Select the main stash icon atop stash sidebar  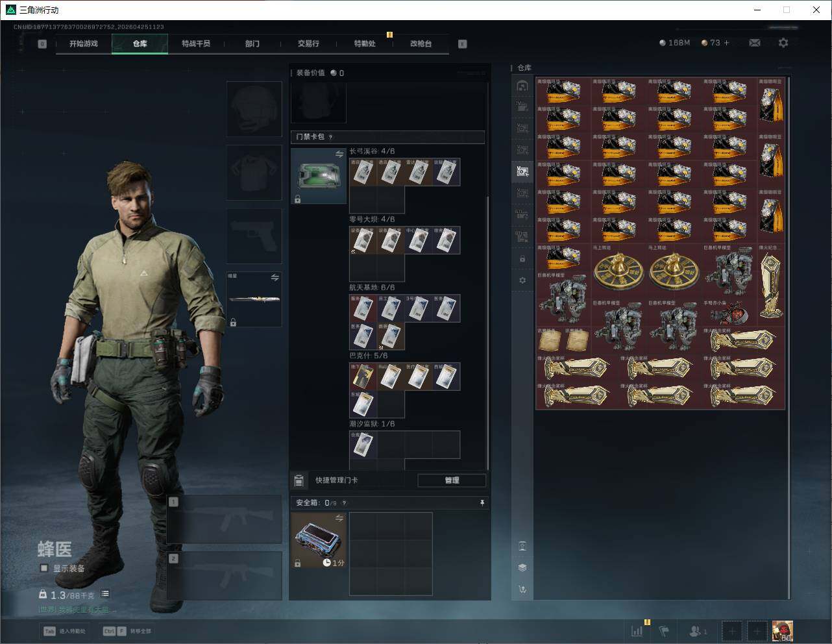pyautogui.click(x=522, y=86)
